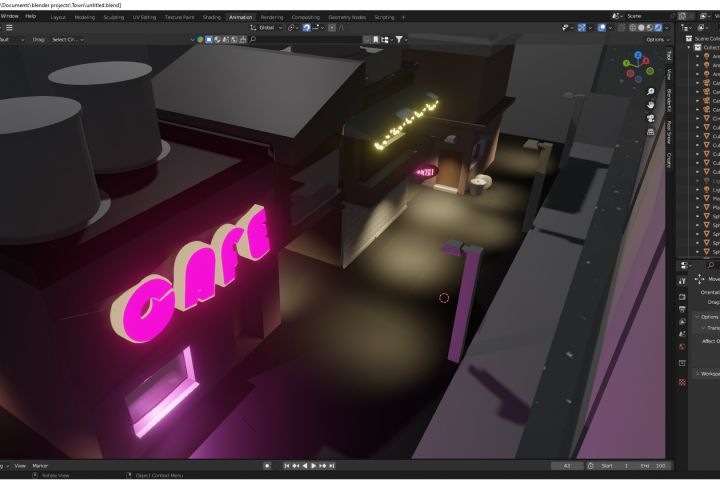720x480 pixels.
Task: Switch to solid viewport shading
Action: click(x=641, y=28)
